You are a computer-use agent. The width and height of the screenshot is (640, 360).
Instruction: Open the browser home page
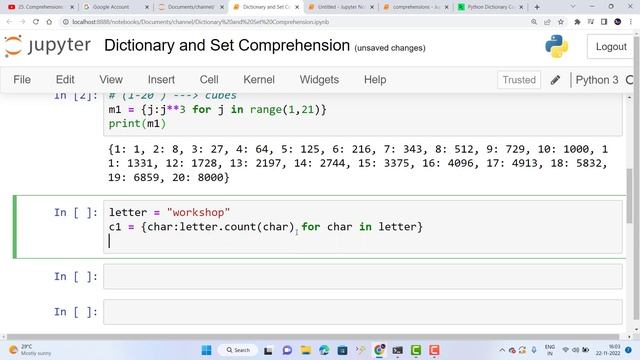tap(49, 22)
